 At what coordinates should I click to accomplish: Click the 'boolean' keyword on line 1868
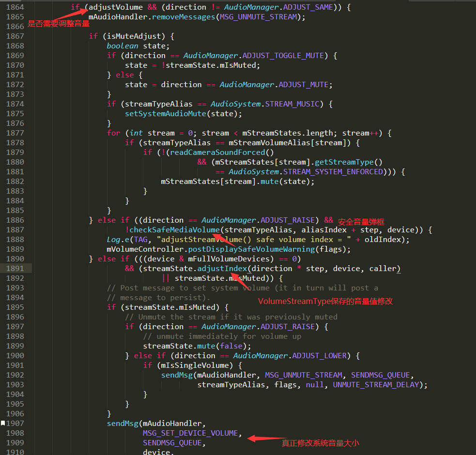click(x=123, y=46)
